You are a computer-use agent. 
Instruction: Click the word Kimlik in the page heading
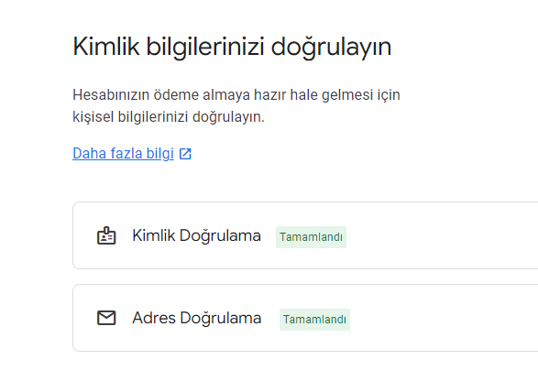tap(106, 47)
